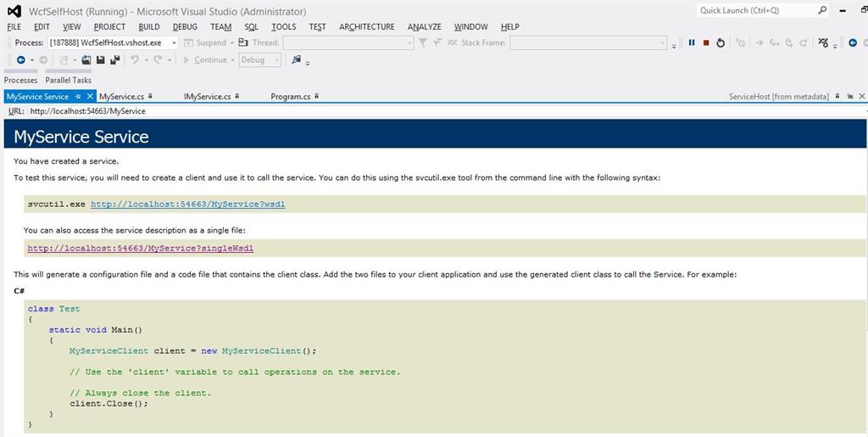
Task: Promote the ServiceHost preview tab
Action: click(x=849, y=97)
